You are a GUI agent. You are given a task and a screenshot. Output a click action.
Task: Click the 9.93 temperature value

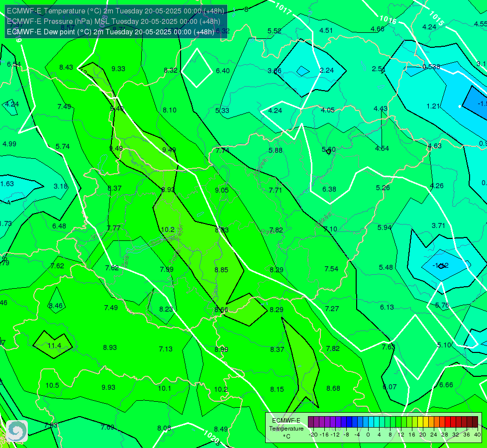pyautogui.click(x=108, y=387)
